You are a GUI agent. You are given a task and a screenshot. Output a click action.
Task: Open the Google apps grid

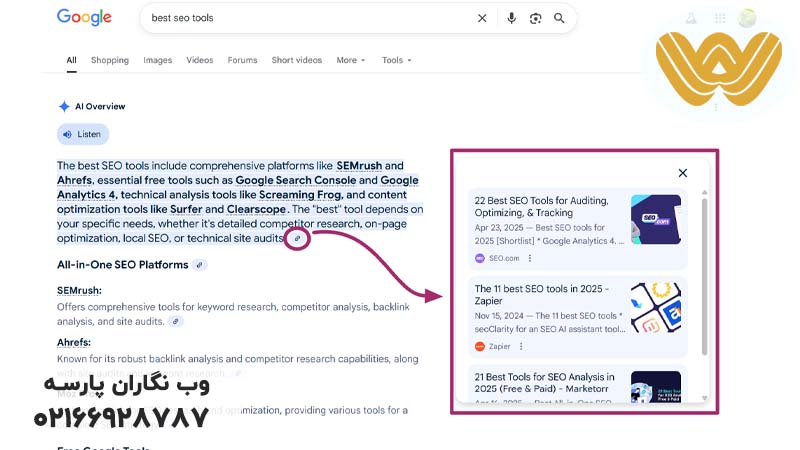(720, 18)
